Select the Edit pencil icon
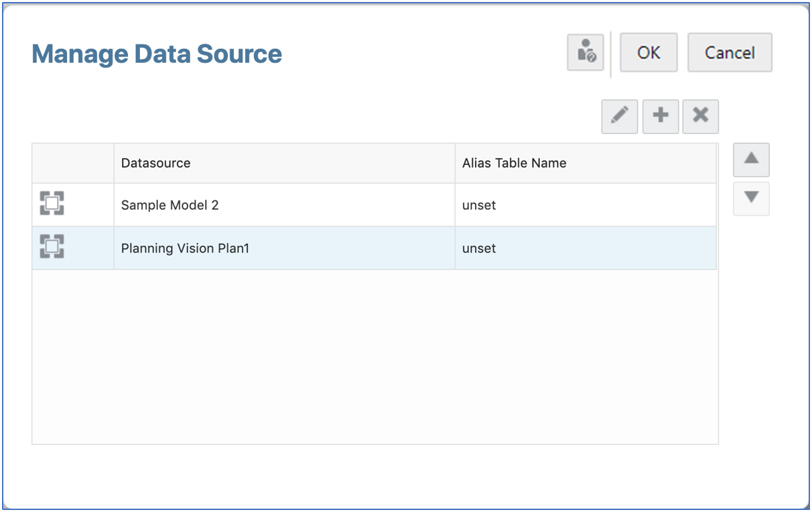The height and width of the screenshot is (512, 812). (x=619, y=116)
